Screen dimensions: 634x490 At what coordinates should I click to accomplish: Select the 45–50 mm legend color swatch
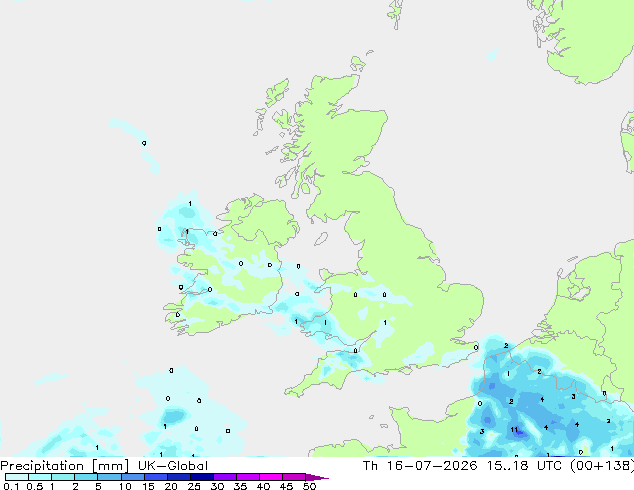click(x=294, y=477)
